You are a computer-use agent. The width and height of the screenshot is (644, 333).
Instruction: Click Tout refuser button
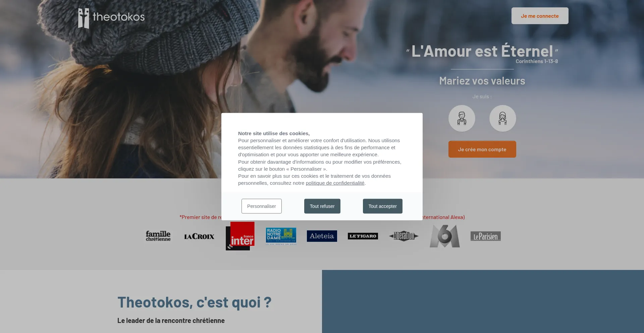pyautogui.click(x=322, y=206)
